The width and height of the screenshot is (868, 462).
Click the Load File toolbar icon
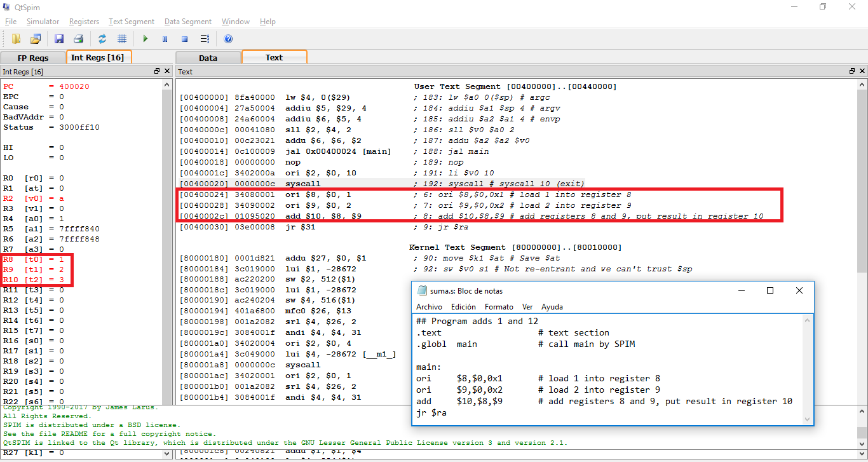click(16, 39)
